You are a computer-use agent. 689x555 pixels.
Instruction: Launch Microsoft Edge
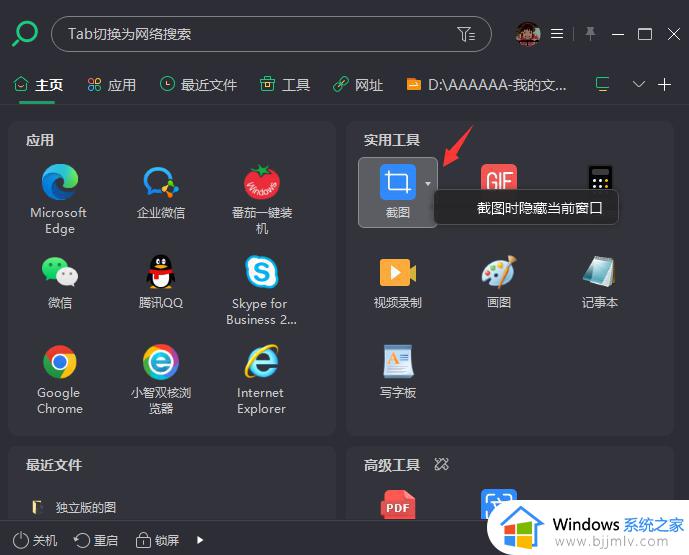pyautogui.click(x=59, y=200)
